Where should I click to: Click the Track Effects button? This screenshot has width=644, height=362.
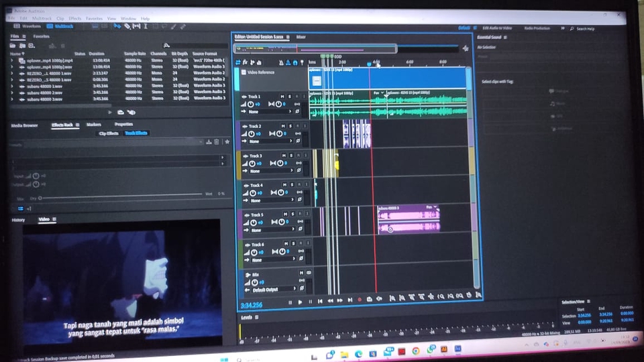136,133
